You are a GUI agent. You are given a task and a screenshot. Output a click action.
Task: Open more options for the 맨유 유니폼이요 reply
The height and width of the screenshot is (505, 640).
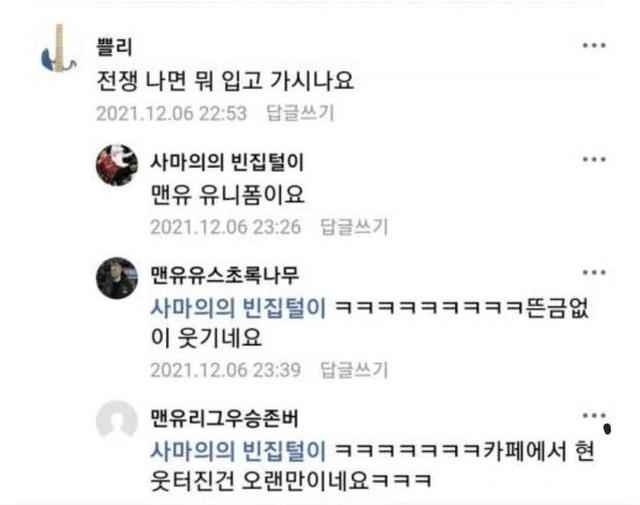pos(594,159)
